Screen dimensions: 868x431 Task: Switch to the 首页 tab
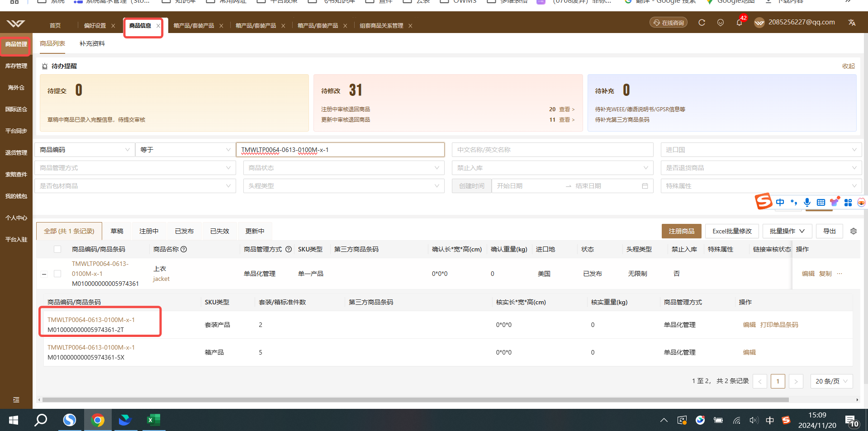pos(55,26)
